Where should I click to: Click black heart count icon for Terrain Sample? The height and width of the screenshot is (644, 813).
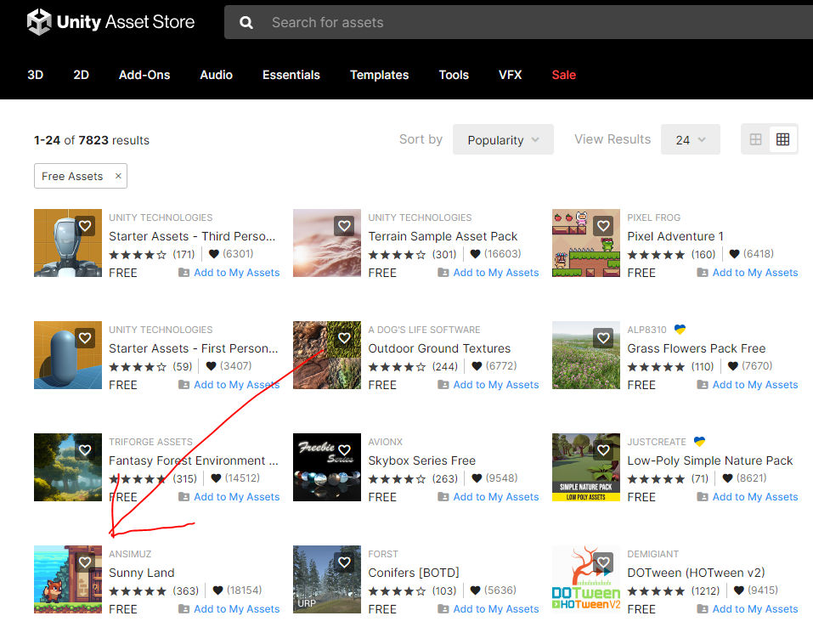[475, 253]
